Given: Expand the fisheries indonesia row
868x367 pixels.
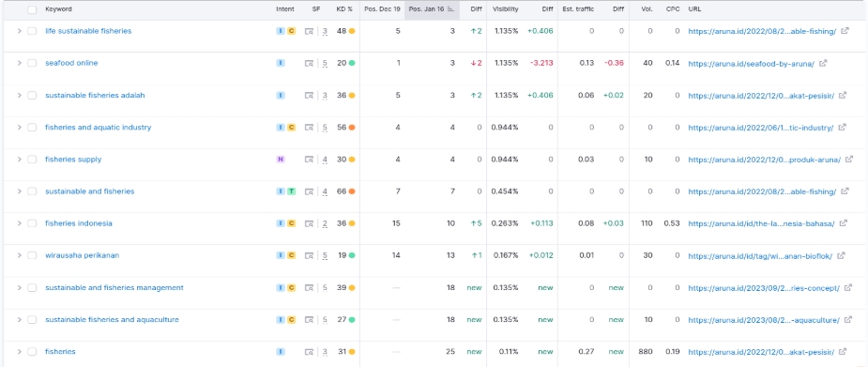Looking at the screenshot, I should point(20,223).
